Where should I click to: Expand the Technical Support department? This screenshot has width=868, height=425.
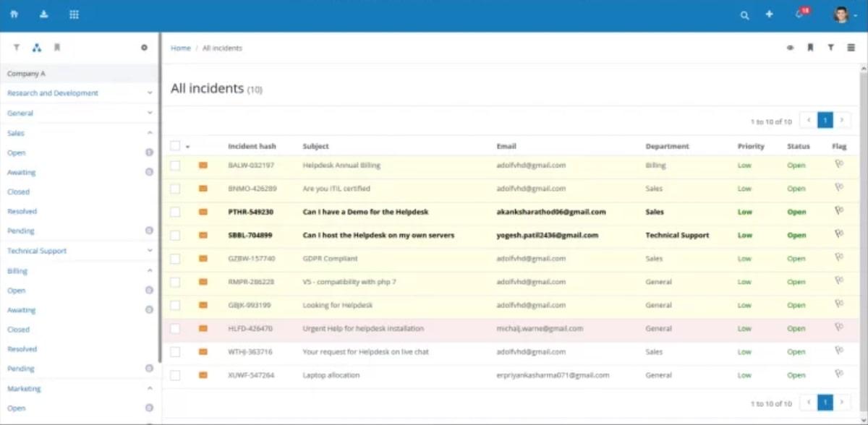pyautogui.click(x=150, y=251)
